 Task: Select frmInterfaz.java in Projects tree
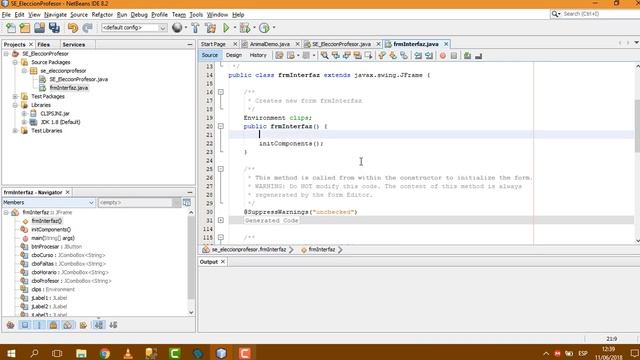(x=69, y=88)
